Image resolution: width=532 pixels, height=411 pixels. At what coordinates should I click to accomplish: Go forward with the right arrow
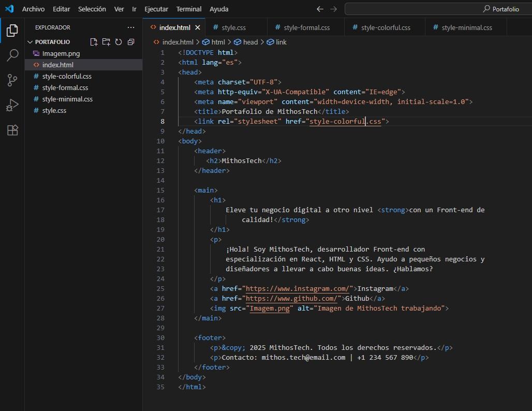333,9
